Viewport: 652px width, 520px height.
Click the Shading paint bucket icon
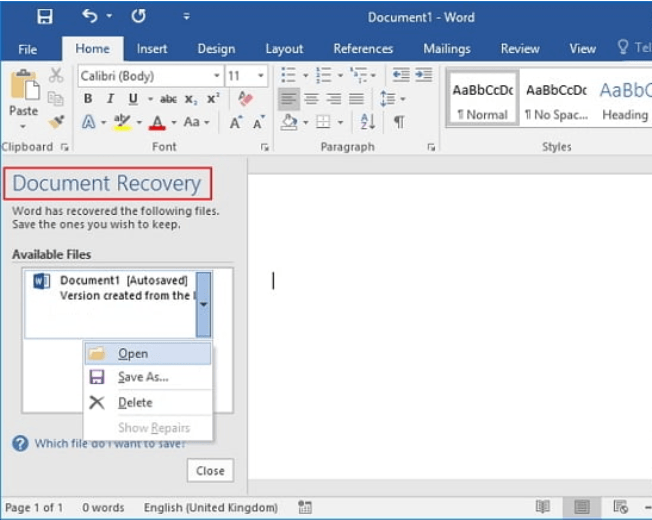click(289, 122)
